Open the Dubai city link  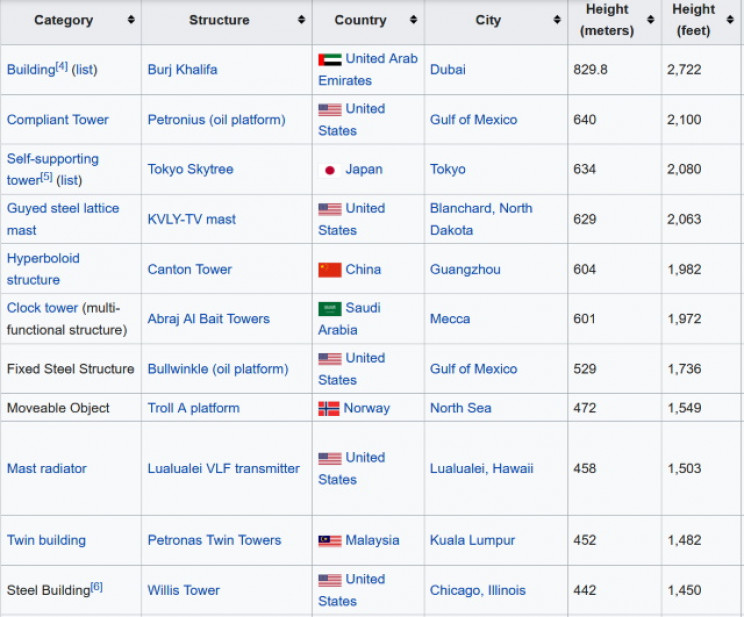pos(447,70)
